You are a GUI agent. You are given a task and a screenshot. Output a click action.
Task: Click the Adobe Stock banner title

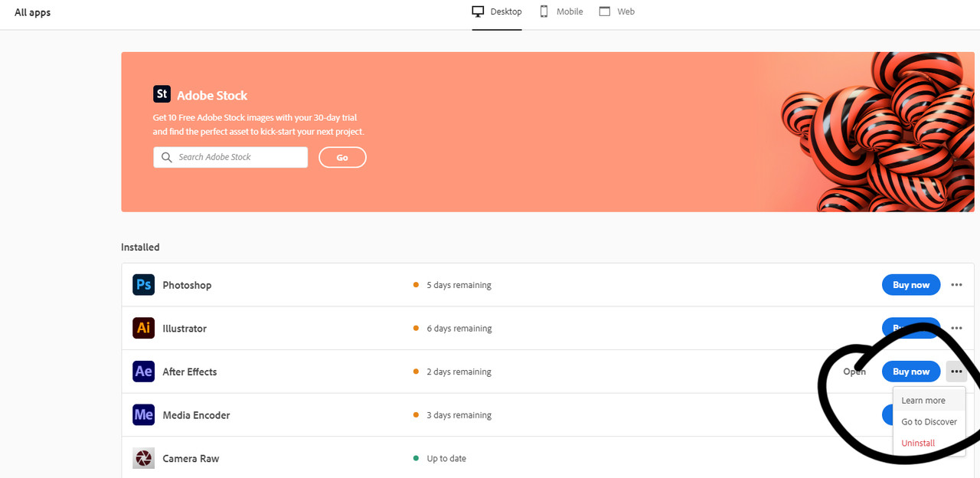tap(212, 96)
